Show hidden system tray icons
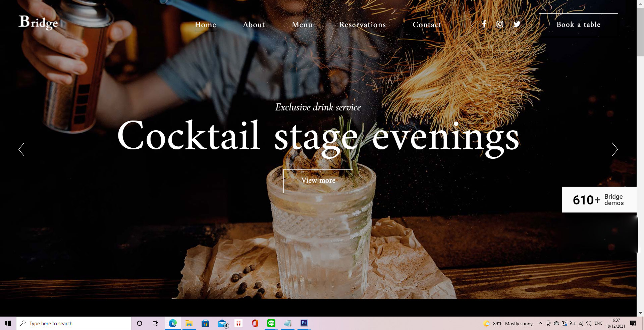The width and height of the screenshot is (644, 330). point(540,323)
